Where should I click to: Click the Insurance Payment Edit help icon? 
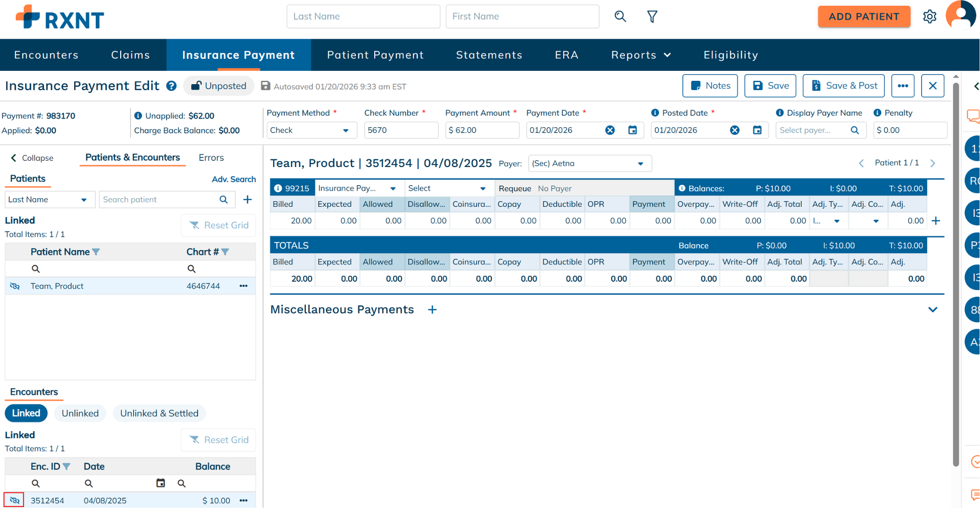coord(171,86)
